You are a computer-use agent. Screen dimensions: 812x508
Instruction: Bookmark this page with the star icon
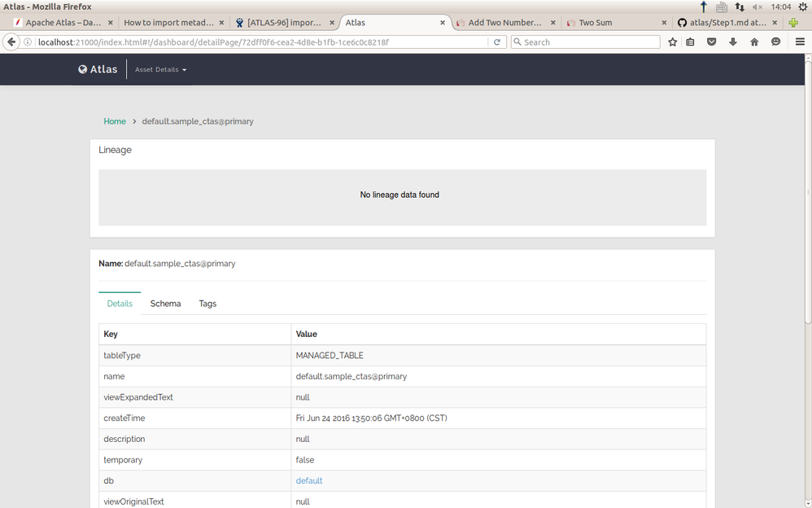pos(672,42)
